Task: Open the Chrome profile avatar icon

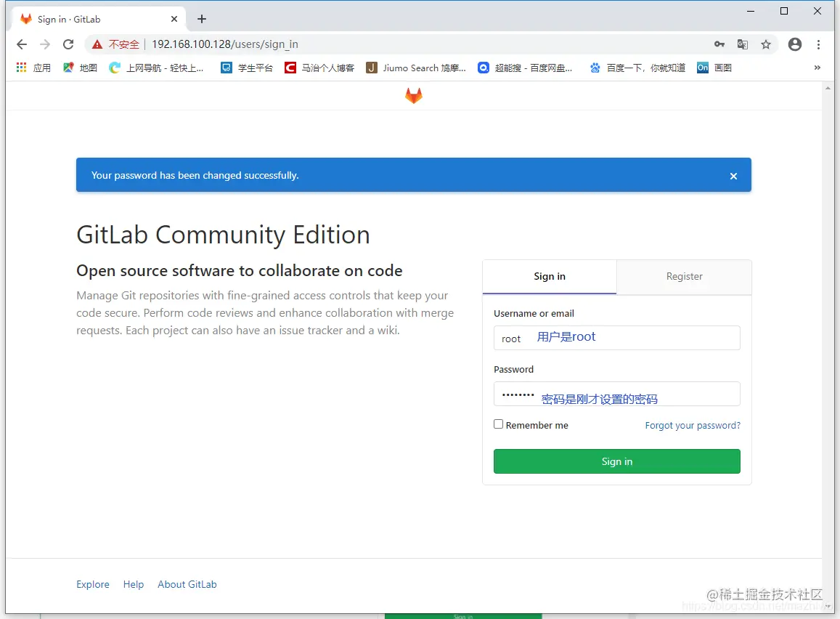Action: [795, 44]
